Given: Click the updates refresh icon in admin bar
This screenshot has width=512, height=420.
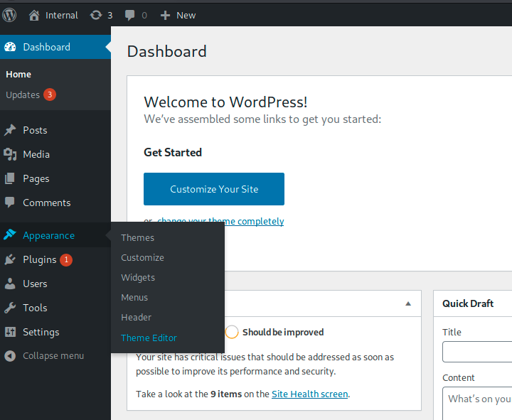Looking at the screenshot, I should point(96,15).
